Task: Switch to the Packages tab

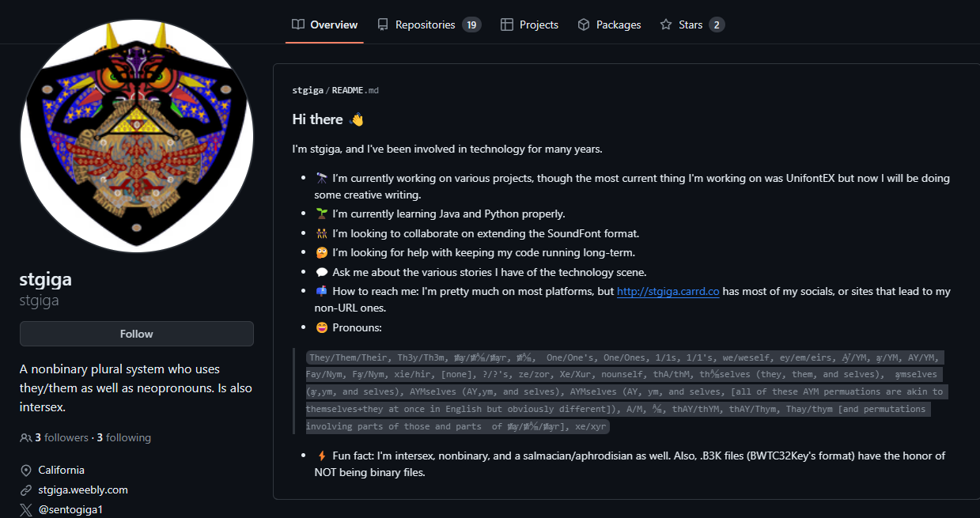Action: pyautogui.click(x=609, y=25)
